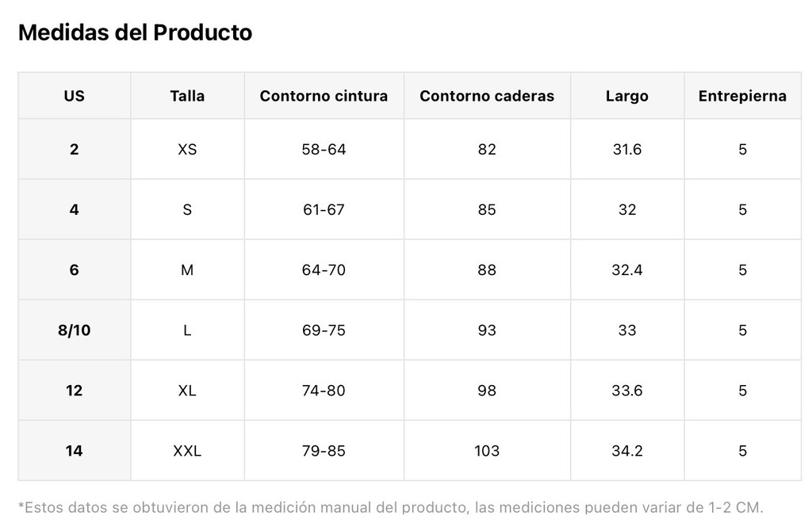
Task: Click the manual measurement footnote text
Action: pyautogui.click(x=390, y=507)
